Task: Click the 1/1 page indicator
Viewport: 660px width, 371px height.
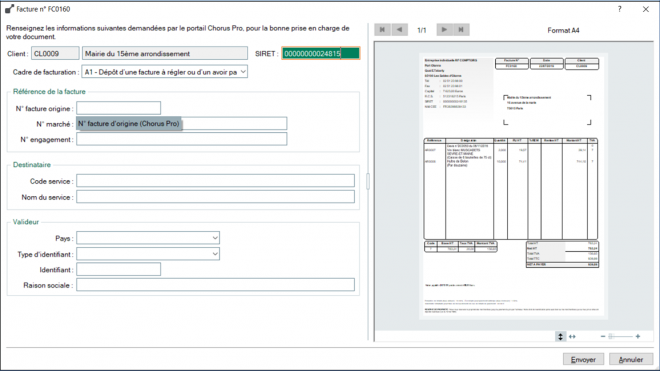Action: tap(422, 30)
